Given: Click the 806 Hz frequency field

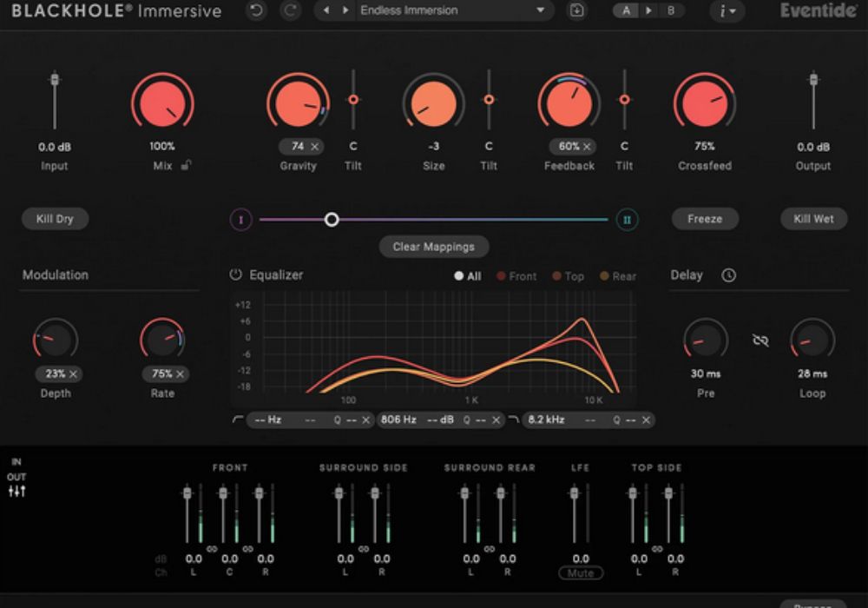Looking at the screenshot, I should (x=398, y=420).
